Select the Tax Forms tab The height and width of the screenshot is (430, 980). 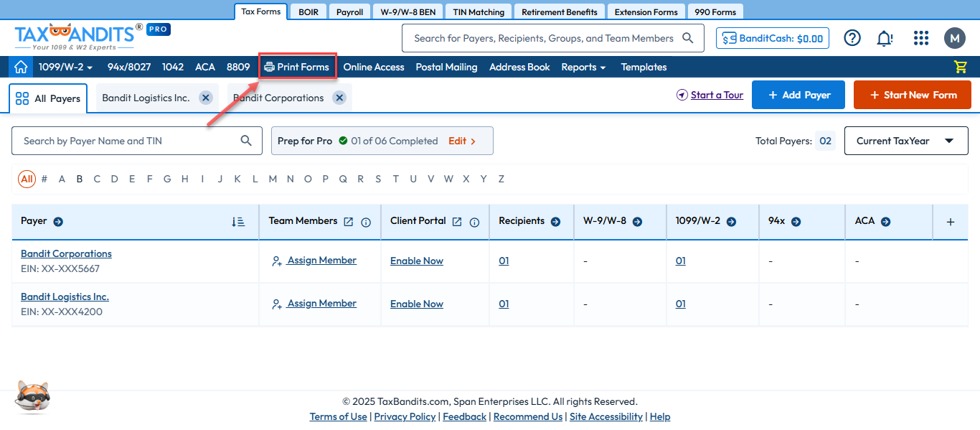261,11
